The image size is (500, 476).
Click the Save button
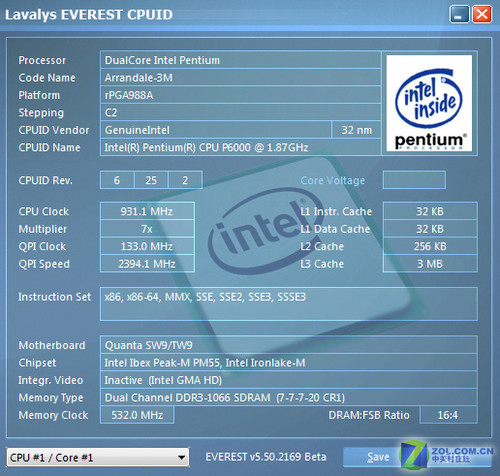coord(378,457)
